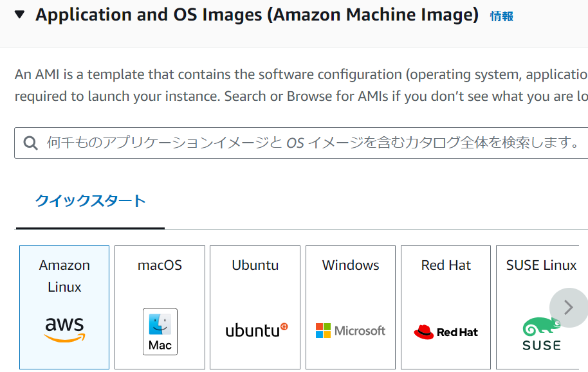This screenshot has height=372, width=588.
Task: Pick the SUSE Linux tile label
Action: 541,265
